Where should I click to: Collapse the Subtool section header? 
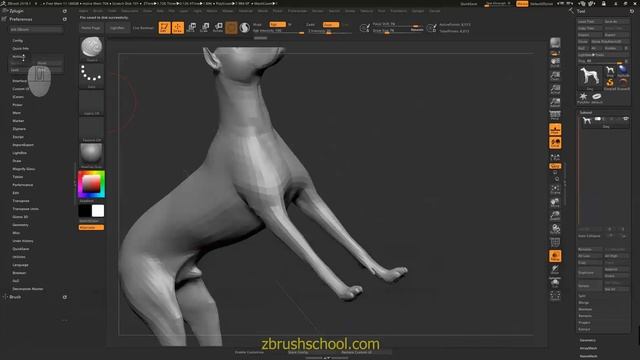(x=586, y=112)
